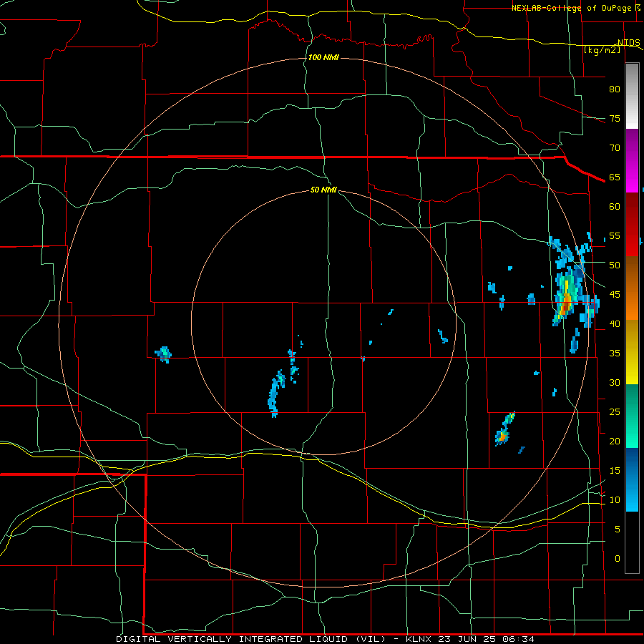This screenshot has height=644, width=644.
Task: Click the 80 value on the VIL scale
Action: pyautogui.click(x=615, y=89)
